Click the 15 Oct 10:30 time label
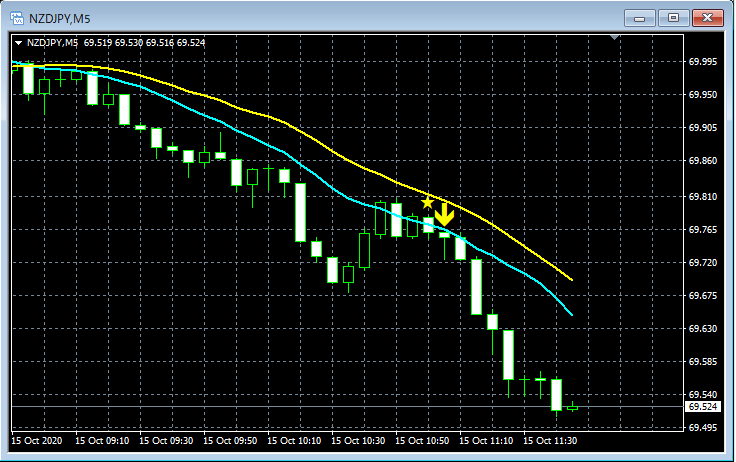This screenshot has width=736, height=462. pos(358,441)
